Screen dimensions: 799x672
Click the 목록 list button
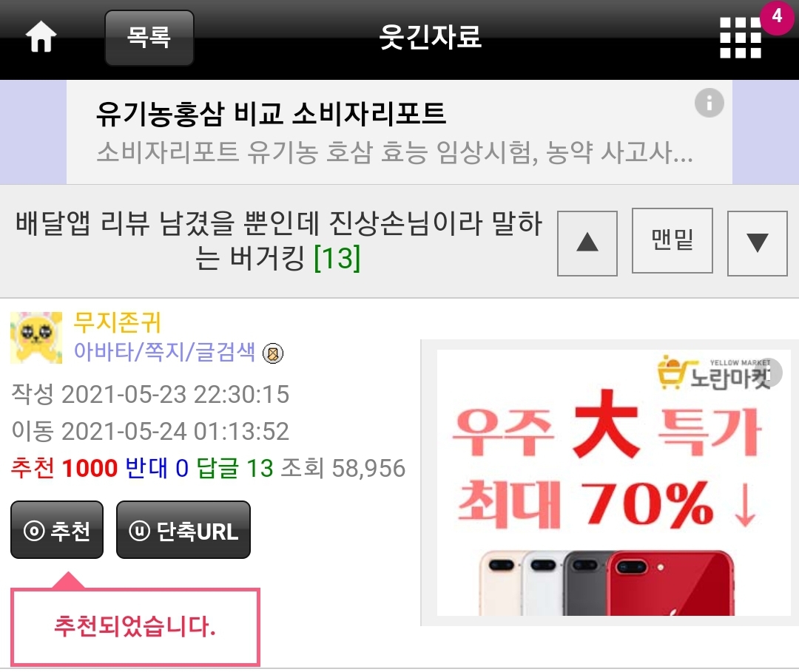(x=149, y=38)
